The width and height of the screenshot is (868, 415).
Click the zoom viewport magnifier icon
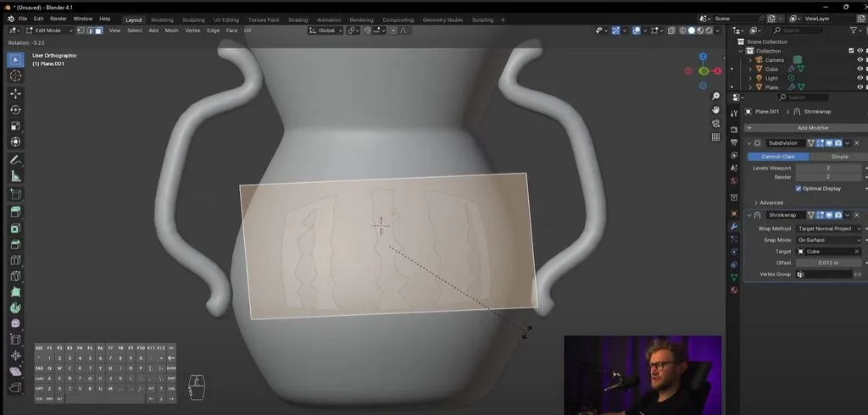(x=715, y=97)
